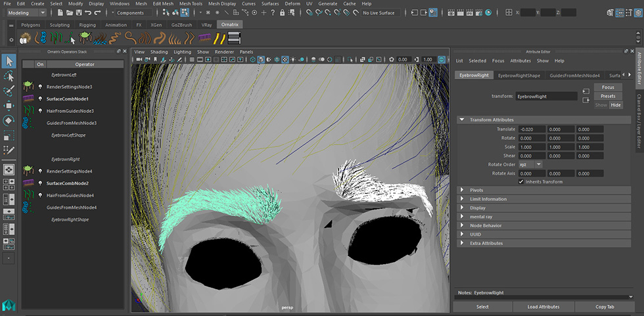Viewport: 644px width, 316px height.
Task: Toggle the Inherits Transform checkbox
Action: [x=521, y=181]
